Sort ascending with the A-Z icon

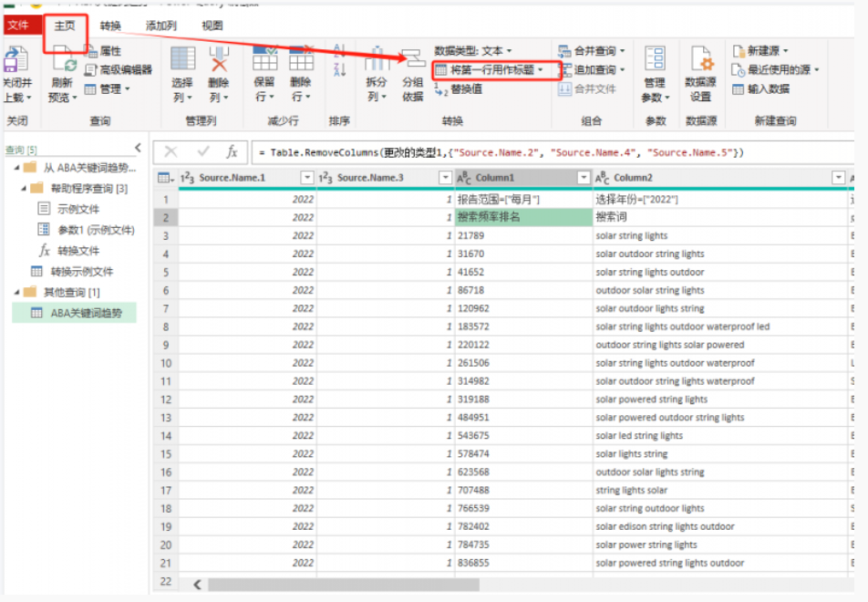click(x=339, y=50)
